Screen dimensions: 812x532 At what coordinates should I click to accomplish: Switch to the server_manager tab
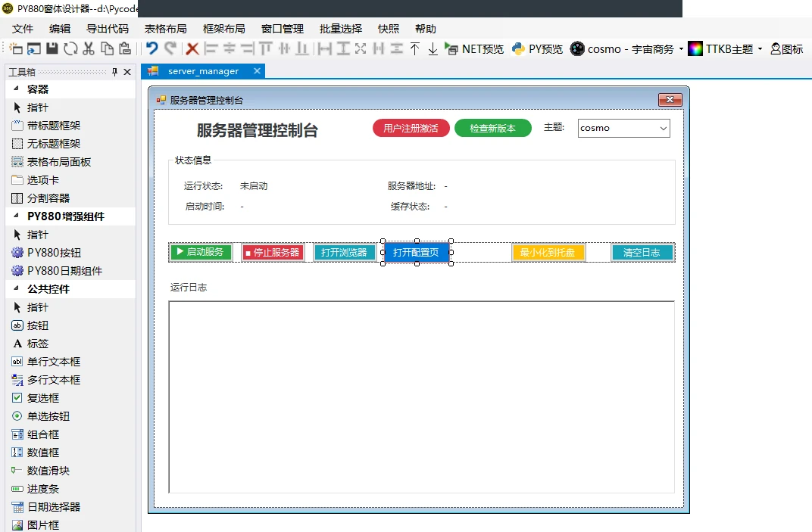(203, 71)
